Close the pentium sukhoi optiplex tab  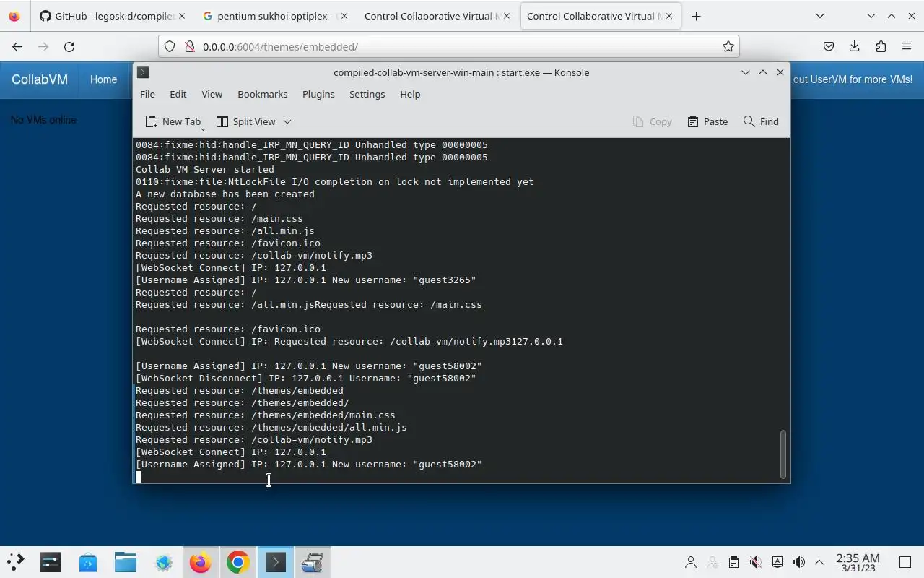pyautogui.click(x=343, y=16)
